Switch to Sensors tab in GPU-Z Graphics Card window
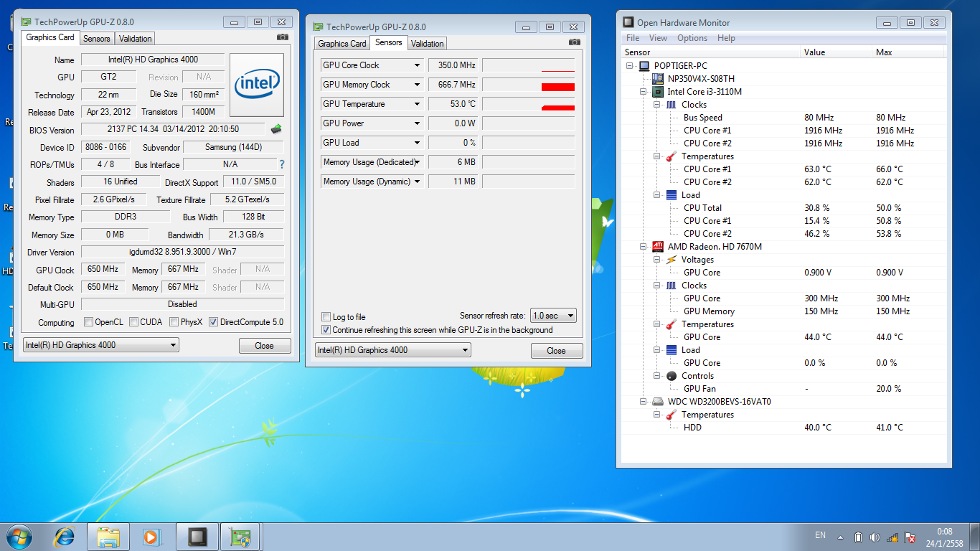Image resolution: width=980 pixels, height=551 pixels. point(97,39)
